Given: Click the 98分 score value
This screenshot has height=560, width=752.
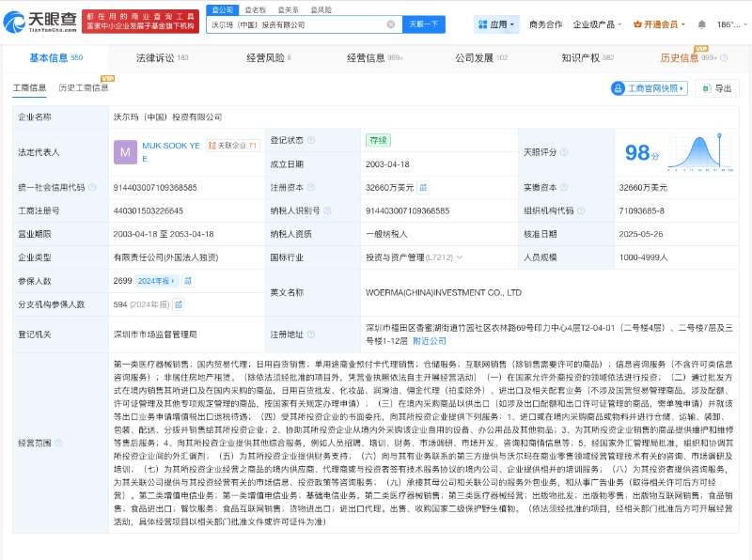Looking at the screenshot, I should coord(642,152).
